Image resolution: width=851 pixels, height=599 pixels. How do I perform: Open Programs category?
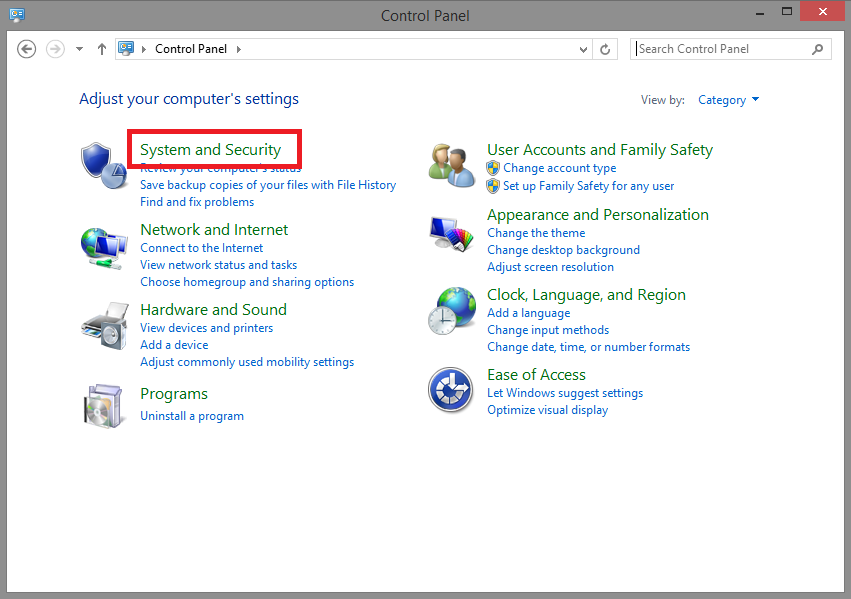click(x=174, y=394)
